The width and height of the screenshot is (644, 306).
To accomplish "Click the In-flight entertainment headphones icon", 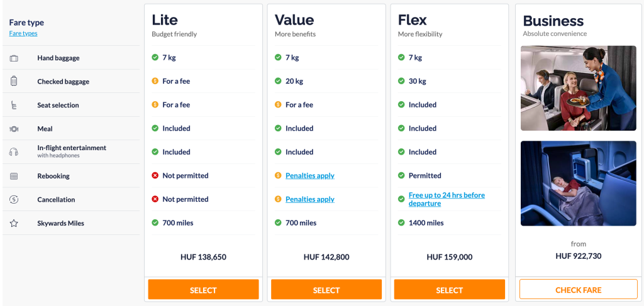I will [14, 151].
